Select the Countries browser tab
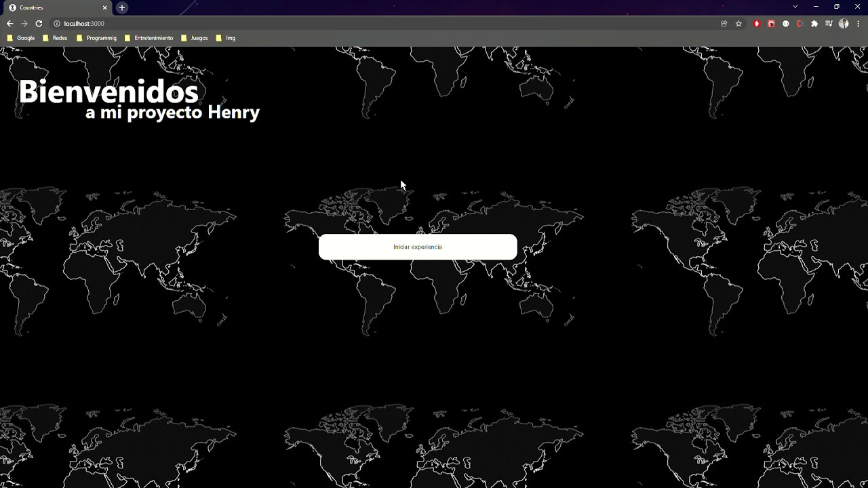The height and width of the screenshot is (488, 868). point(58,7)
